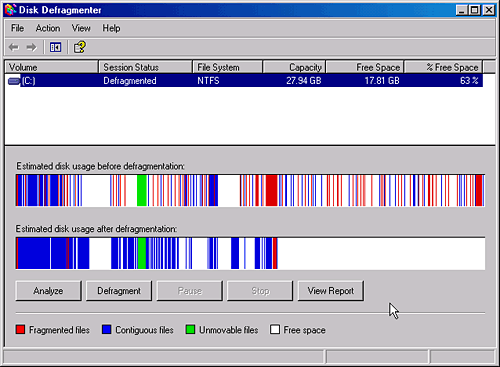Sort by the Capacity column header
500x367 pixels.
click(294, 67)
